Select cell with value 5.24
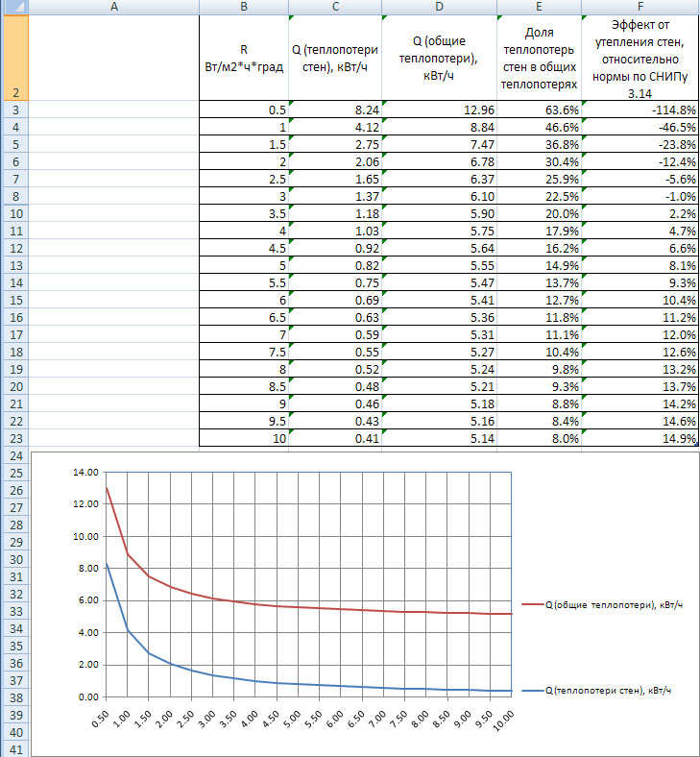Viewport: 700px width, 757px height. (439, 369)
